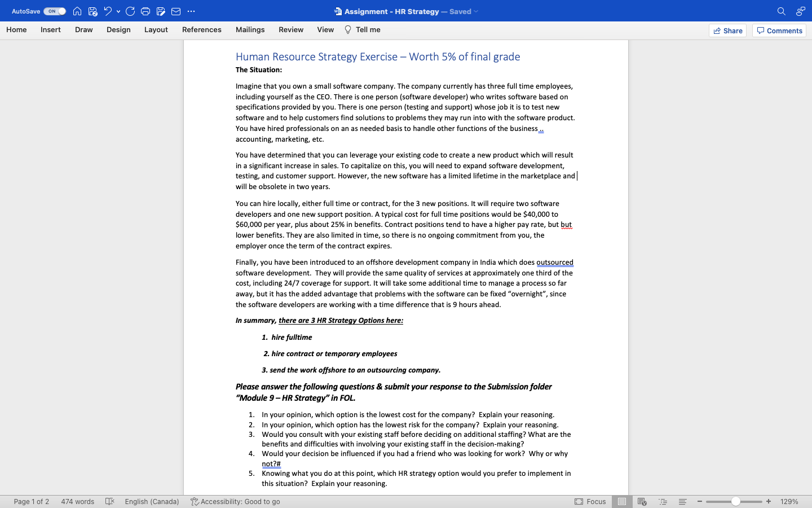Click the word count indicator showing 474 words
The height and width of the screenshot is (508, 812).
coord(77,501)
